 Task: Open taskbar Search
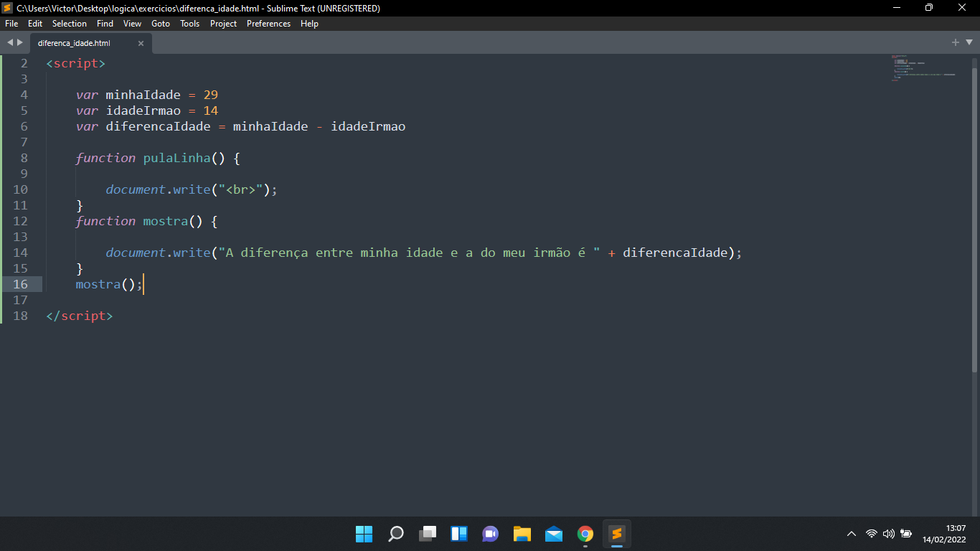click(x=396, y=534)
